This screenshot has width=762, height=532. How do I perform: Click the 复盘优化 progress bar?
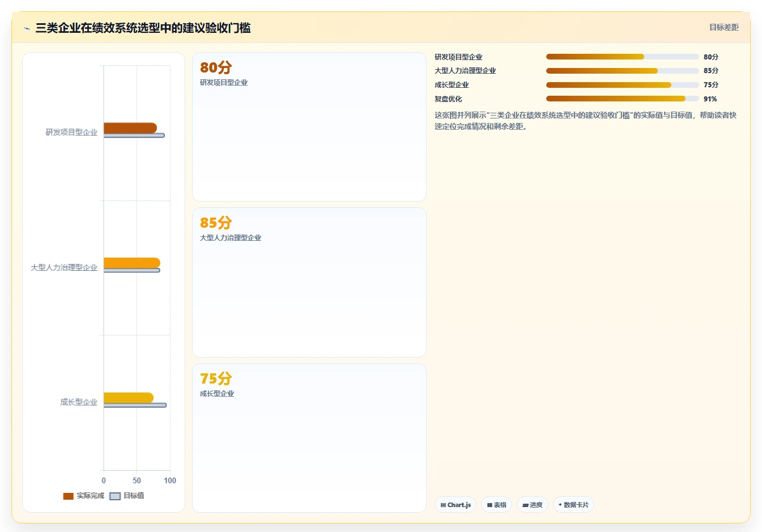(x=622, y=99)
